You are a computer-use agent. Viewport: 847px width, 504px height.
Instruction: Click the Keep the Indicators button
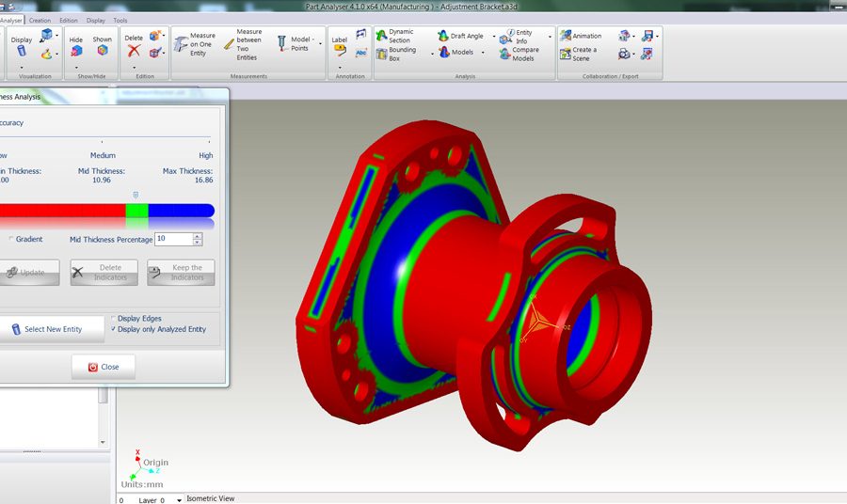[x=181, y=273]
